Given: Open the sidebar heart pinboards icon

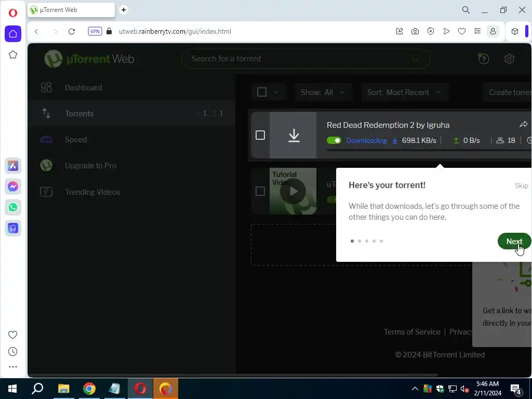Looking at the screenshot, I should pyautogui.click(x=13, y=335).
